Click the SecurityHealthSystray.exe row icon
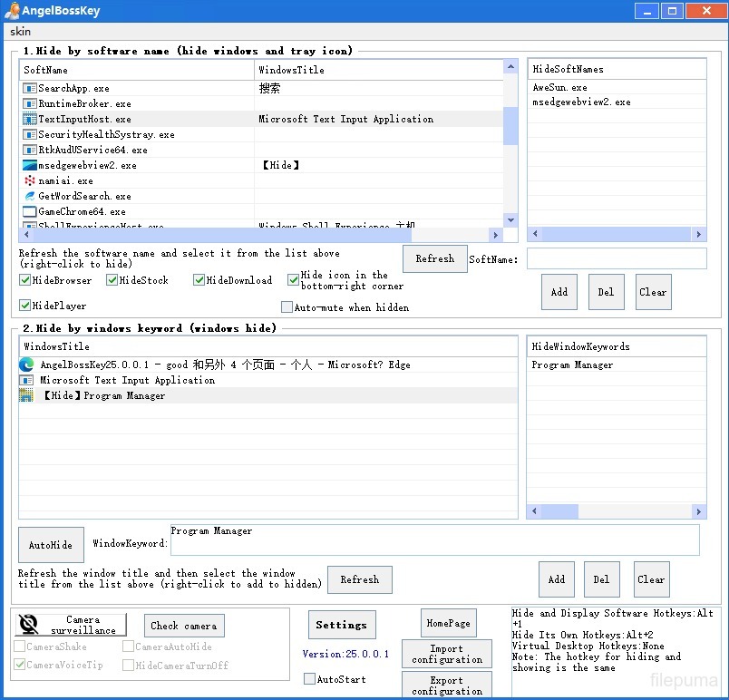This screenshot has height=700, width=729. (29, 134)
